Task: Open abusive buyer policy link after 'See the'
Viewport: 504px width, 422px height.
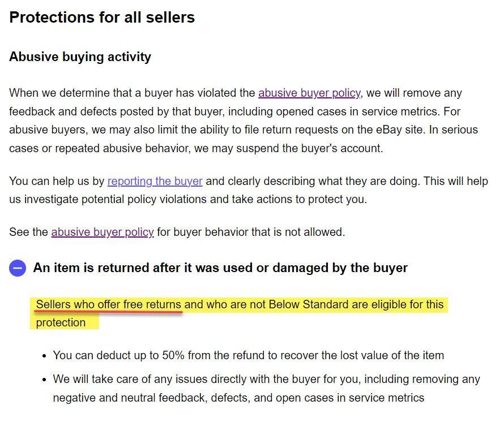Action: point(102,232)
